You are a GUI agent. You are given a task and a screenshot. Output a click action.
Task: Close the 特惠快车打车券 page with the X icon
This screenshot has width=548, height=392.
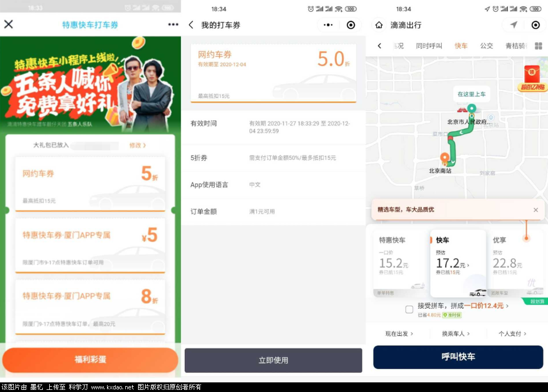click(x=9, y=24)
